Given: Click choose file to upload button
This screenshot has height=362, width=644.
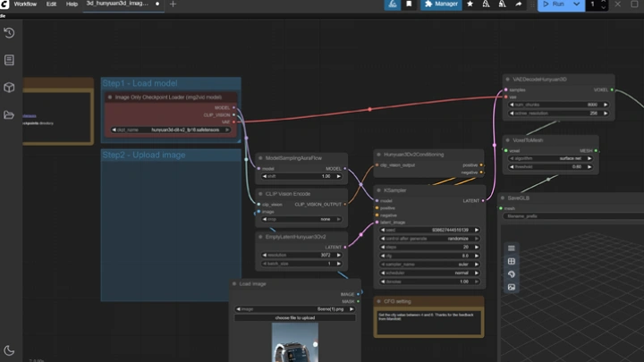Looking at the screenshot, I should coord(295,317).
